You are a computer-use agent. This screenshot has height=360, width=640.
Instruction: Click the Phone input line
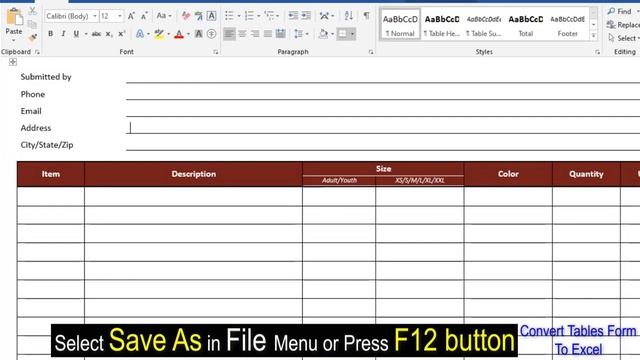coord(383,94)
